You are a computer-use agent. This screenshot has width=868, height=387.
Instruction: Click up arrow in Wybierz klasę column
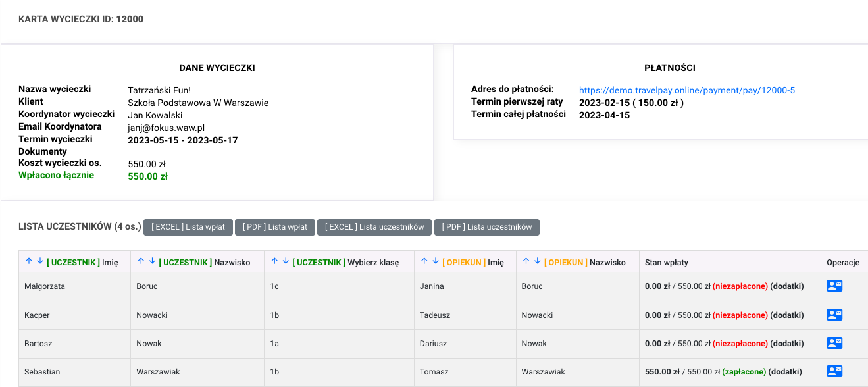coord(274,261)
